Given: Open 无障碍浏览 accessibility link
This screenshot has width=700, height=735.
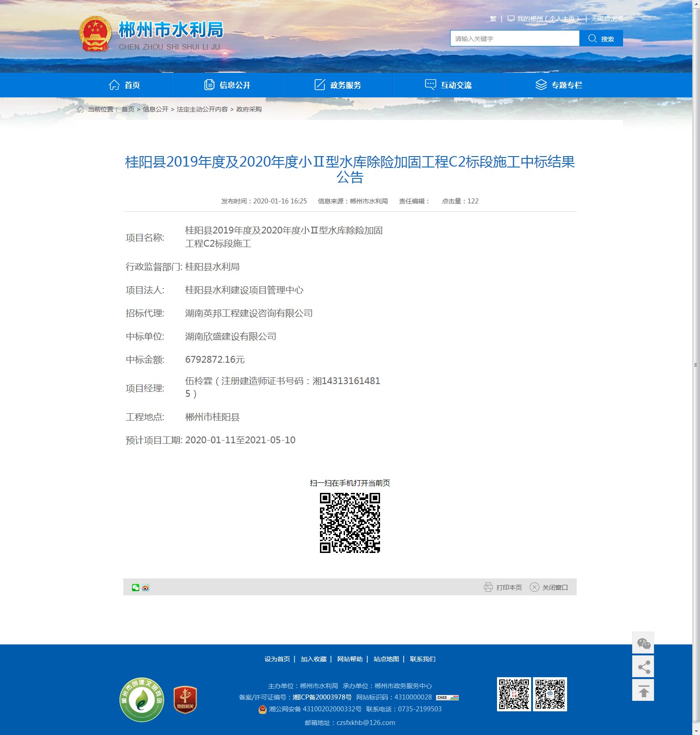Looking at the screenshot, I should pos(607,19).
